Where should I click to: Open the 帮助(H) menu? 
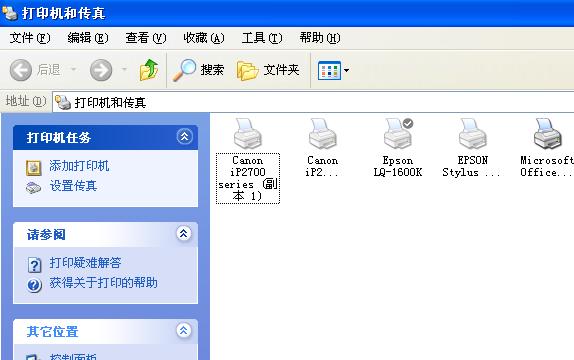(x=320, y=38)
